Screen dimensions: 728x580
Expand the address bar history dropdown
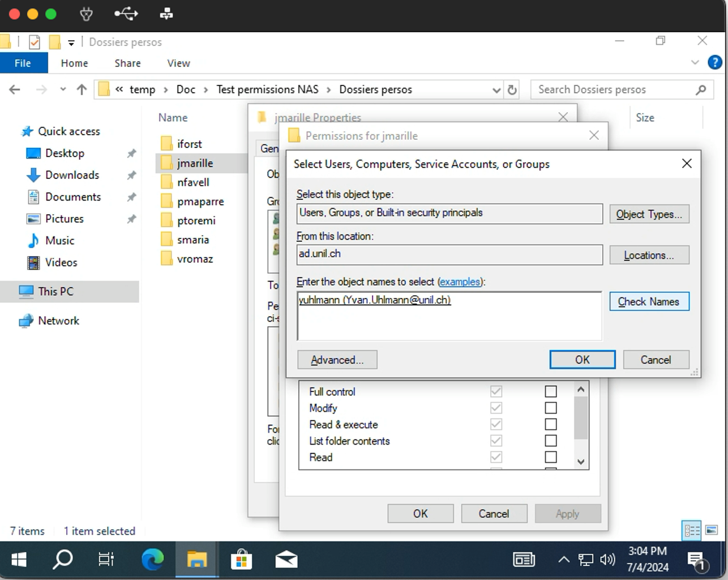[496, 90]
